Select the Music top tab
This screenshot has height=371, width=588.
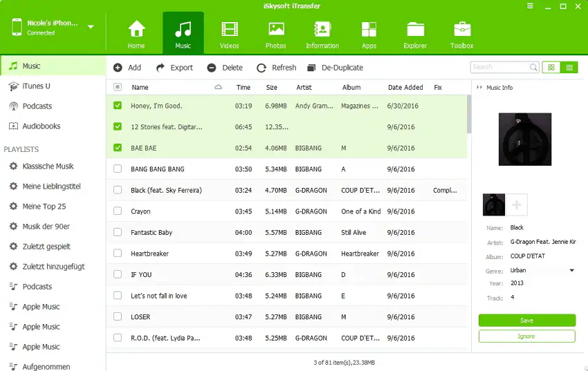click(x=183, y=34)
